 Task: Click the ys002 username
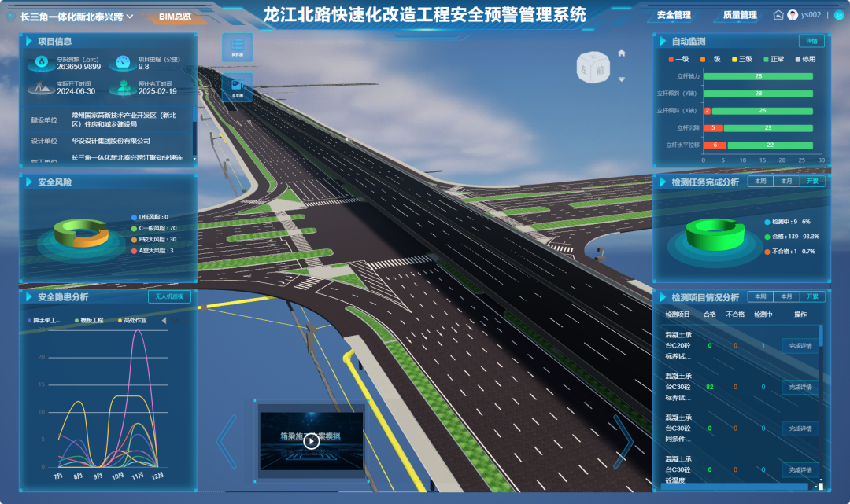pos(811,15)
